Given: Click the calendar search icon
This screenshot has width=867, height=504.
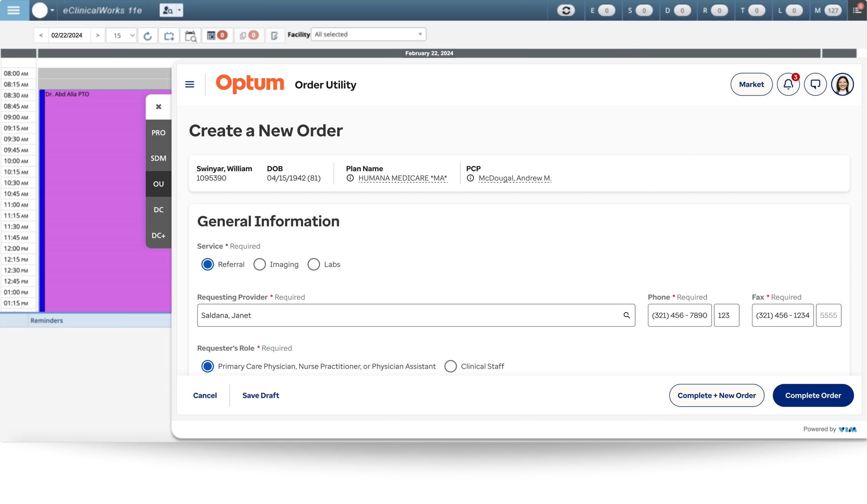Looking at the screenshot, I should (x=190, y=36).
